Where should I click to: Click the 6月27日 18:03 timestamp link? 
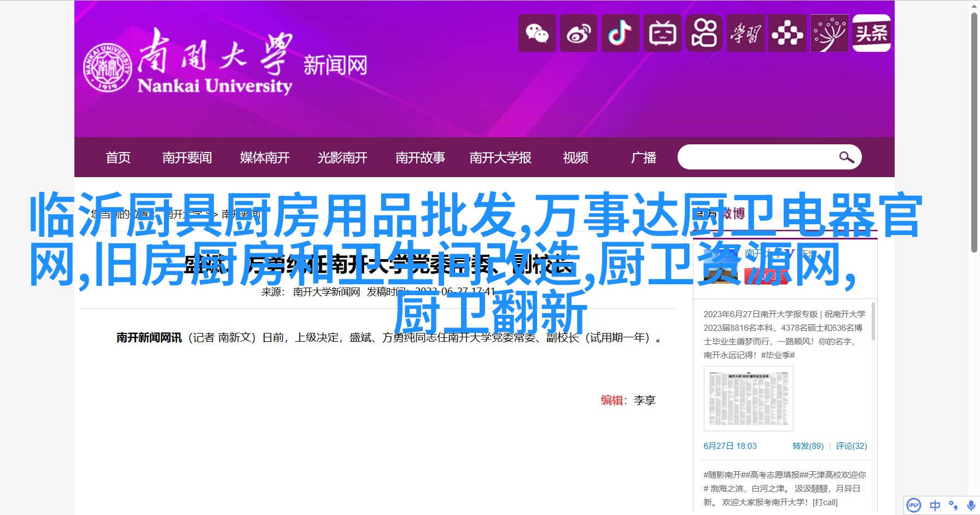tap(730, 446)
